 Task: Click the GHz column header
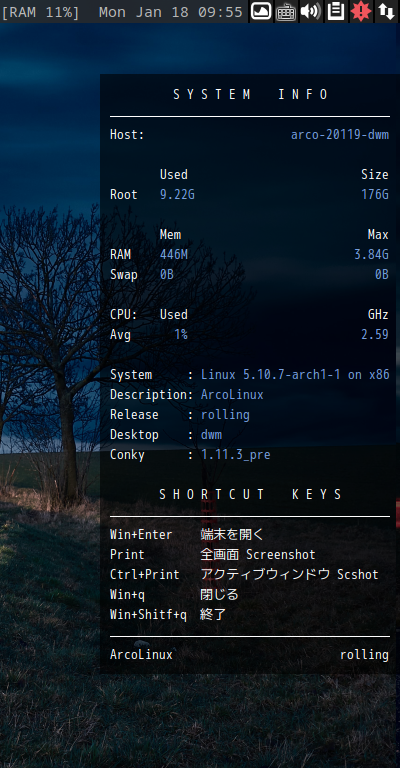coord(378,314)
